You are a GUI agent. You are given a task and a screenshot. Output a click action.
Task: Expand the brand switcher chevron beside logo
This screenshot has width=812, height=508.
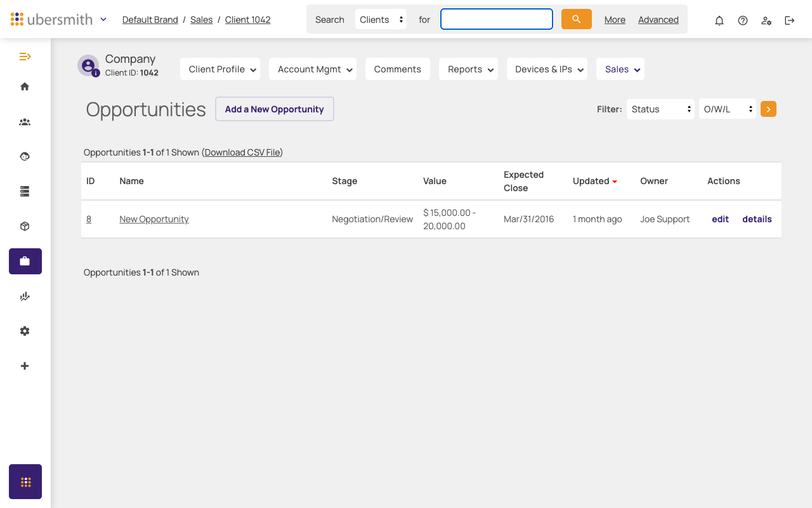[x=103, y=19]
